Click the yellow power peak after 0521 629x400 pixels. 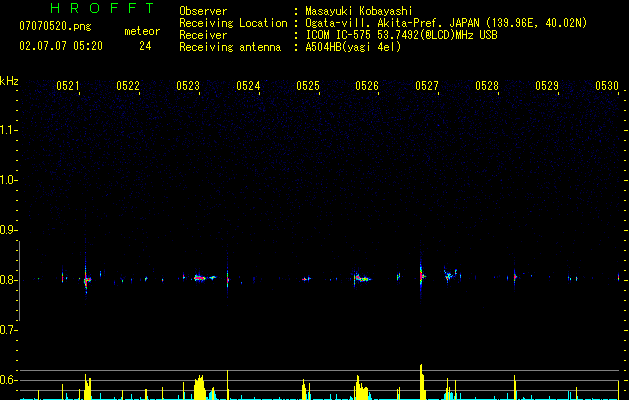pos(87,387)
